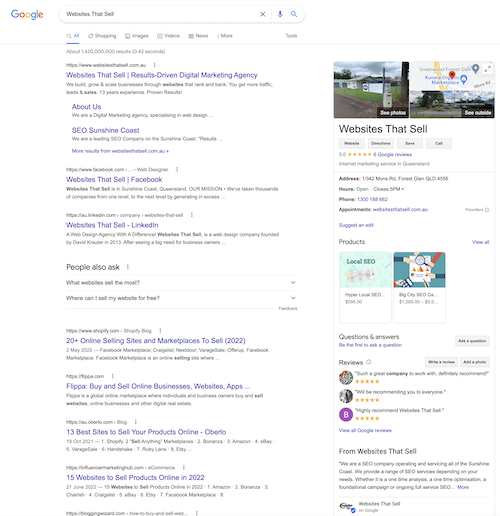Screen dimensions: 500x516
Task: Open See outside street view thumbnail
Action: pyautogui.click(x=452, y=104)
